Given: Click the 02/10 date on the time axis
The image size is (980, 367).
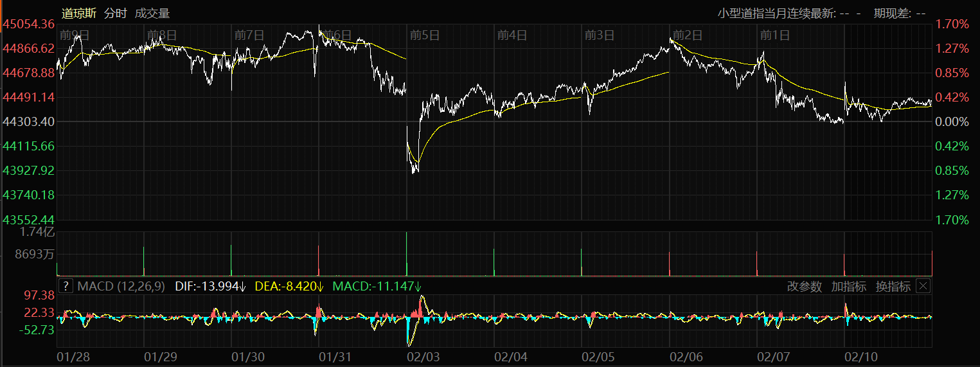Looking at the screenshot, I should coord(860,356).
